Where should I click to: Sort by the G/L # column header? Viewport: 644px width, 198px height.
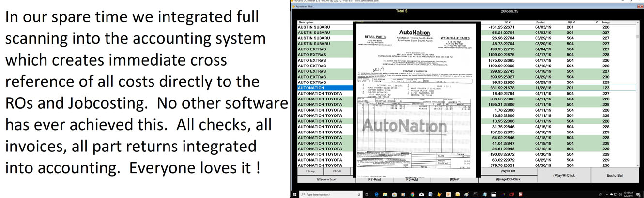[x=571, y=22]
